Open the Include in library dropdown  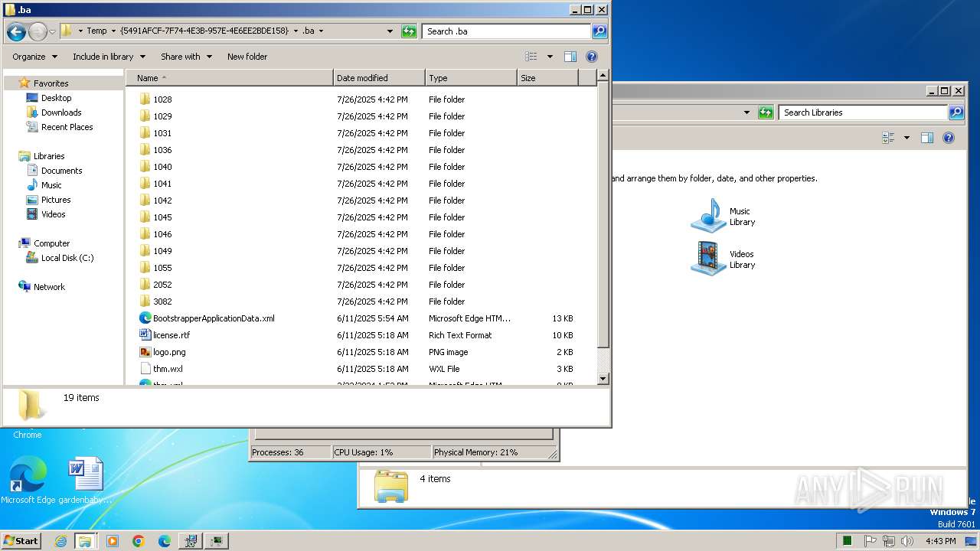click(109, 57)
